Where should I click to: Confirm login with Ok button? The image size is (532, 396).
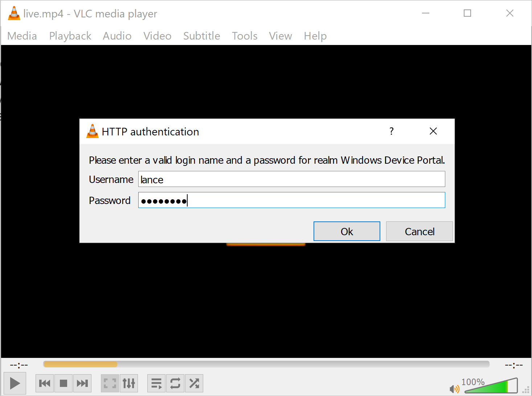tap(347, 231)
